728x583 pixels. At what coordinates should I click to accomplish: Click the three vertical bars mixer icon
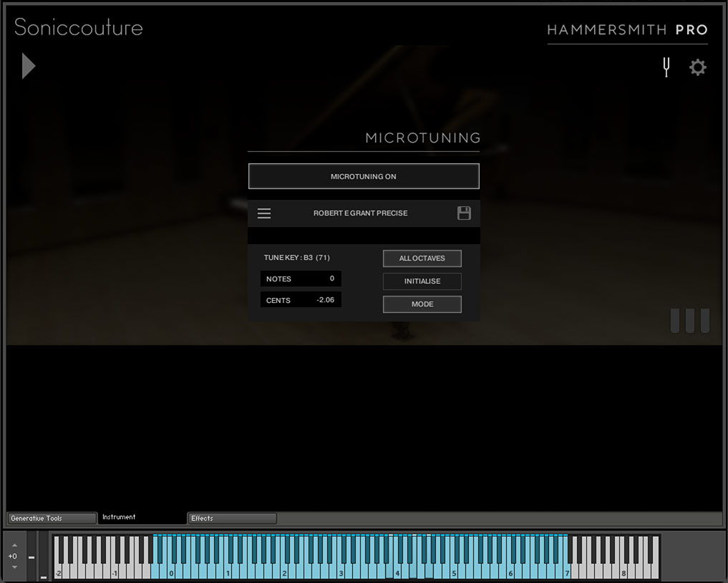(x=690, y=321)
